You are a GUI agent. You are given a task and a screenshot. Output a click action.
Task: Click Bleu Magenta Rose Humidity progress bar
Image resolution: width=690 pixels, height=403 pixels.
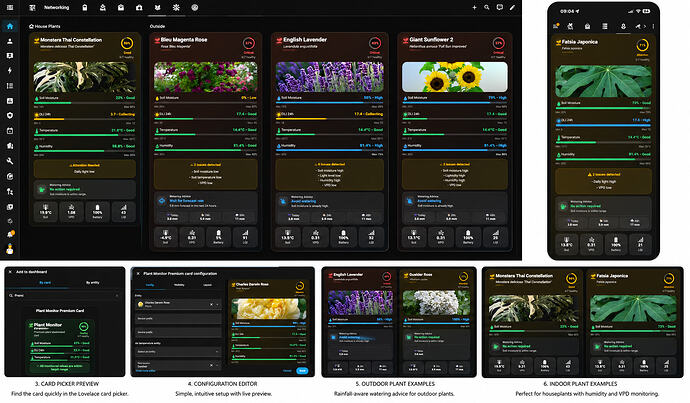click(x=206, y=150)
